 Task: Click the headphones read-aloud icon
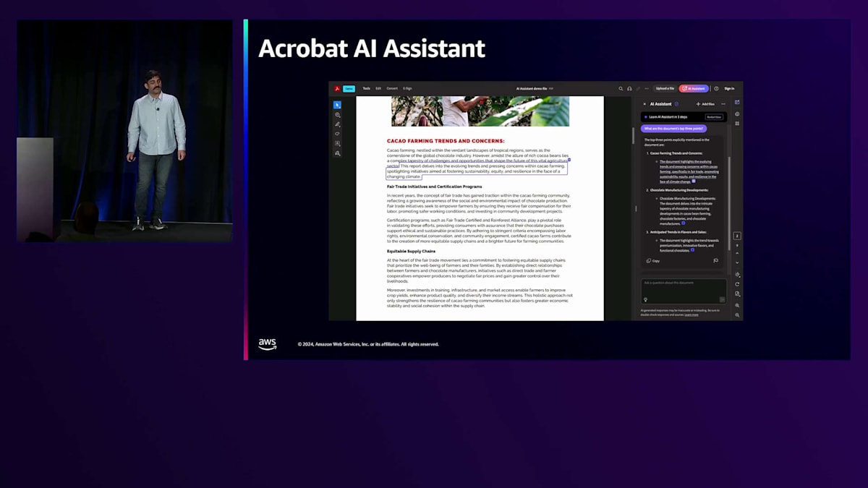tap(629, 88)
